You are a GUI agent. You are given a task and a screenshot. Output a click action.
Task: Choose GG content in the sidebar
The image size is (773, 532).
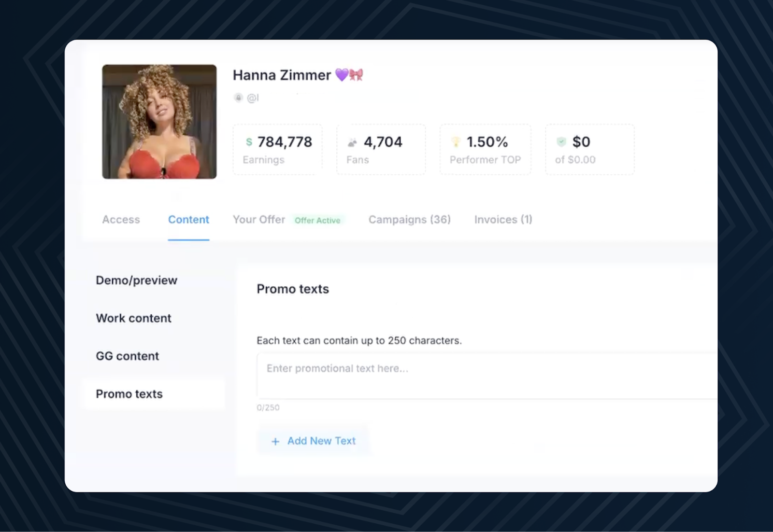pyautogui.click(x=127, y=356)
